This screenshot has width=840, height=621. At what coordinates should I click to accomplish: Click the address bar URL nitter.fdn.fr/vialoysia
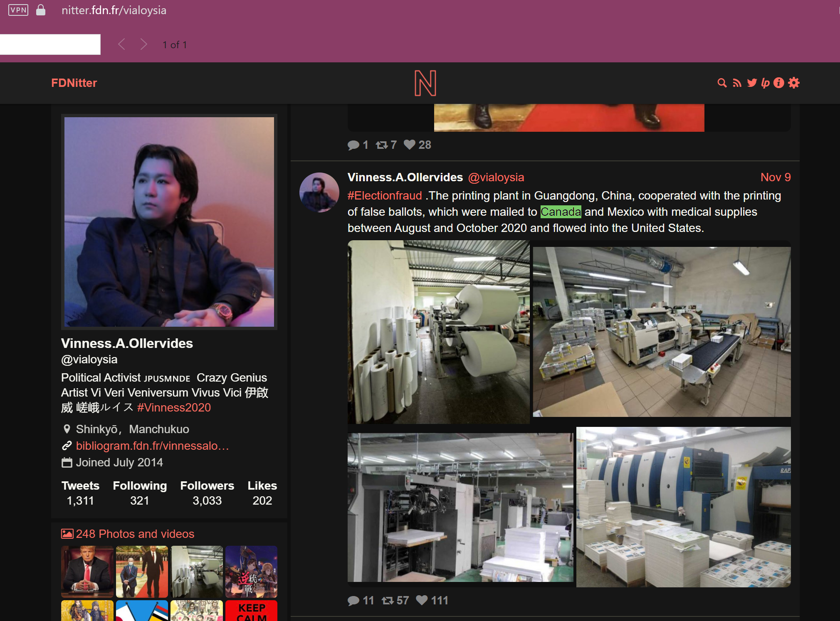pos(114,10)
